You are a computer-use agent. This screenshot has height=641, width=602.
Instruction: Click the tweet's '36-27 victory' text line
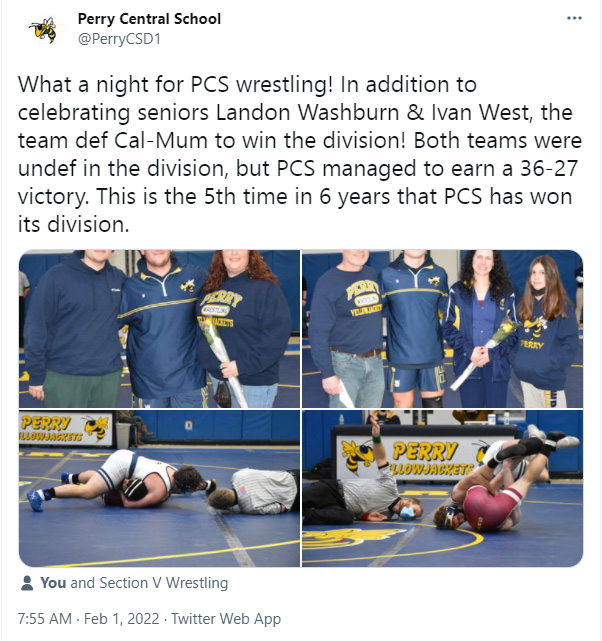pos(298,182)
